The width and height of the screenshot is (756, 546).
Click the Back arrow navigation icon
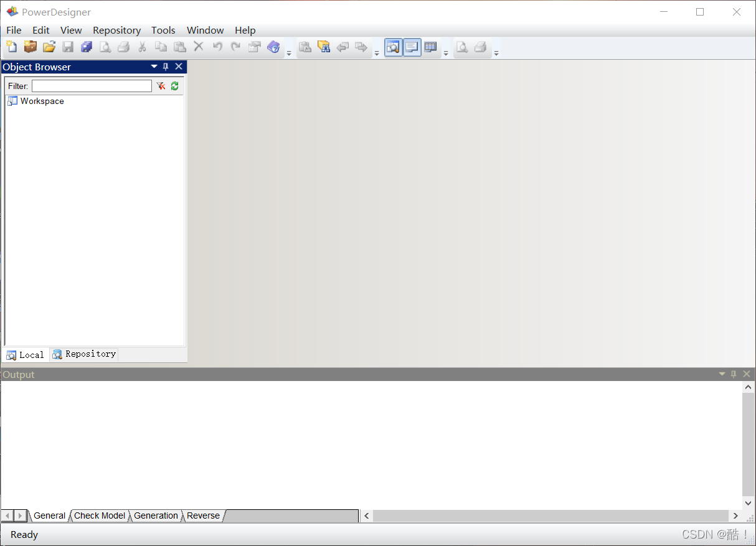[x=343, y=47]
